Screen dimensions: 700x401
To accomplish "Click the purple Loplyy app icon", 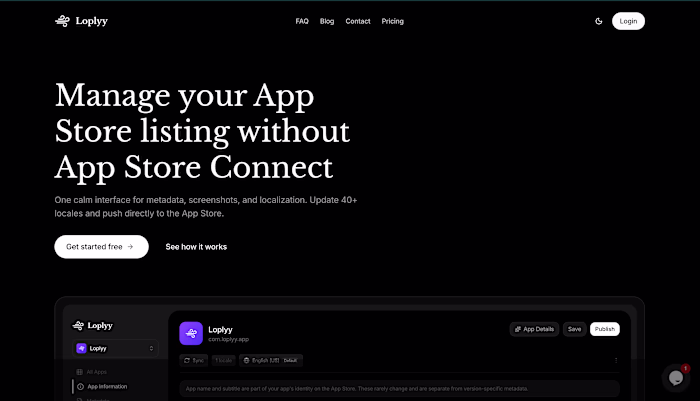I will pyautogui.click(x=191, y=334).
